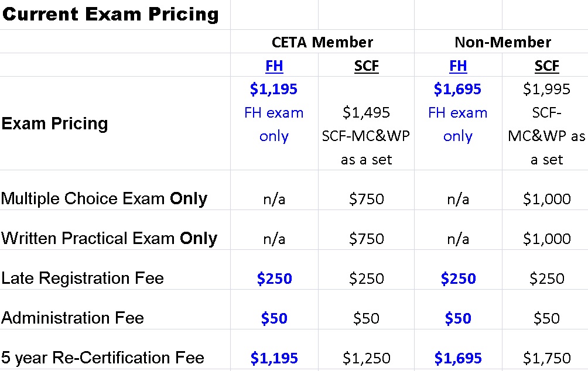The height and width of the screenshot is (371, 588).
Task: Select the $1,495 SCF-MC&WP set price cell
Action: 367,112
